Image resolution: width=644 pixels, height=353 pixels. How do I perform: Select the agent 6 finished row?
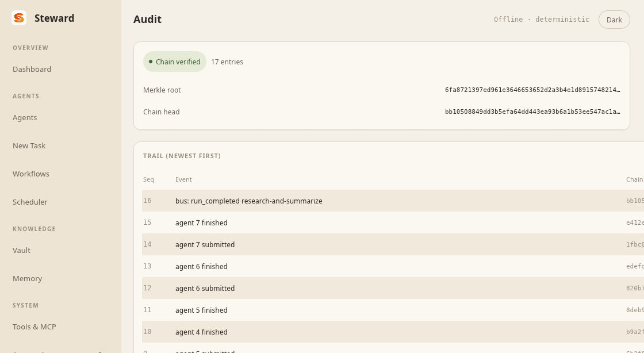coord(393,266)
